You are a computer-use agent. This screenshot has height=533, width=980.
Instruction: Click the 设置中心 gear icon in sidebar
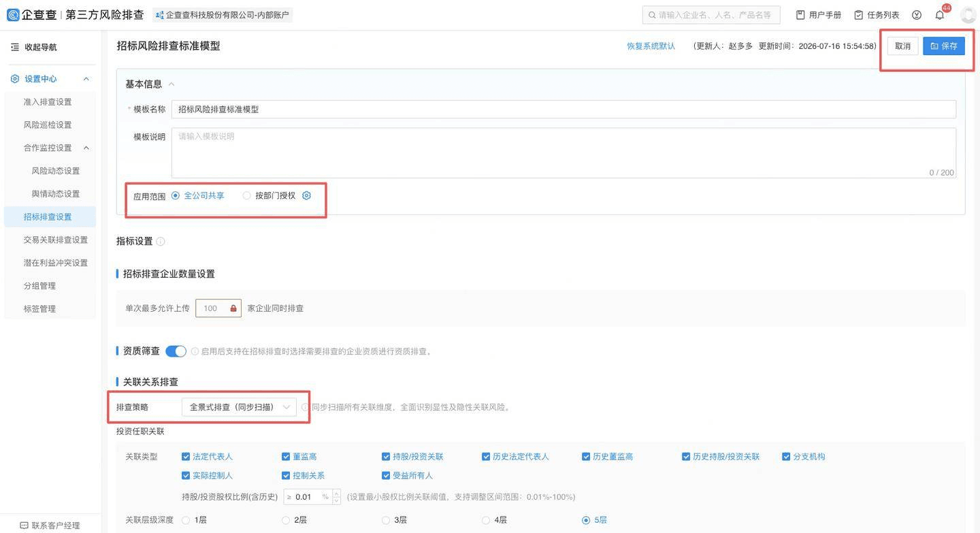(x=15, y=79)
